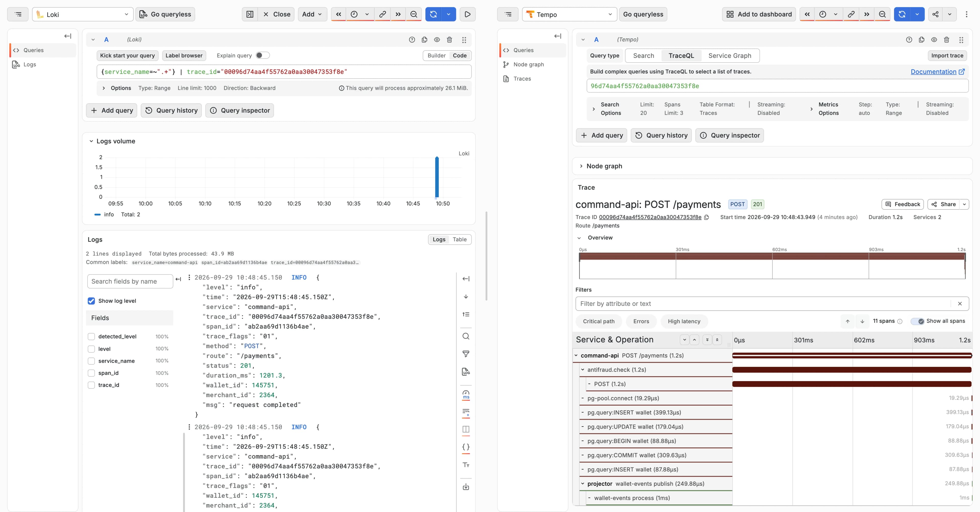Image resolution: width=980 pixels, height=512 pixels.
Task: Toggle JSON prettify braces icon
Action: pos(466,447)
